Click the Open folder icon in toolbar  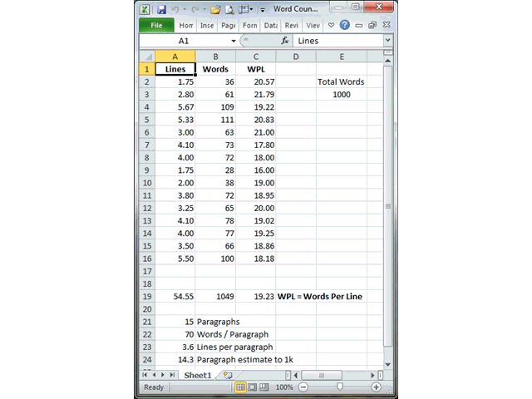[215, 9]
